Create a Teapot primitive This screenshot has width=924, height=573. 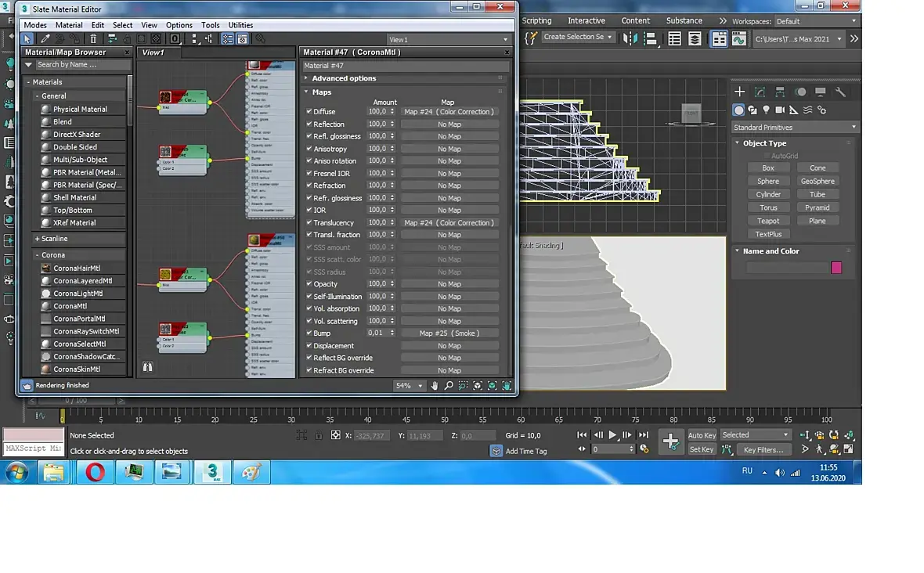tap(768, 221)
